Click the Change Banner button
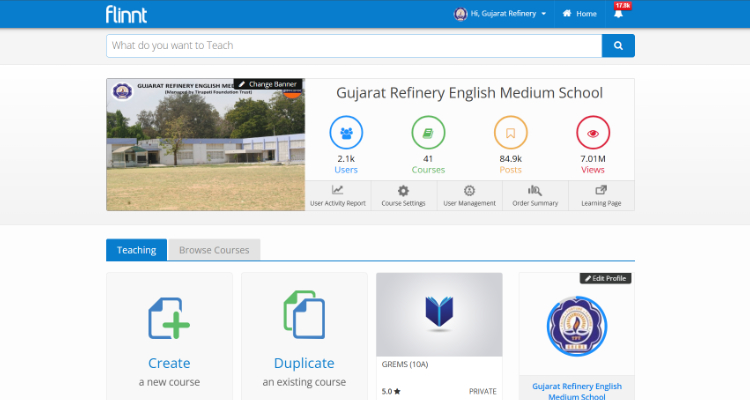This screenshot has width=750, height=400. click(x=268, y=84)
